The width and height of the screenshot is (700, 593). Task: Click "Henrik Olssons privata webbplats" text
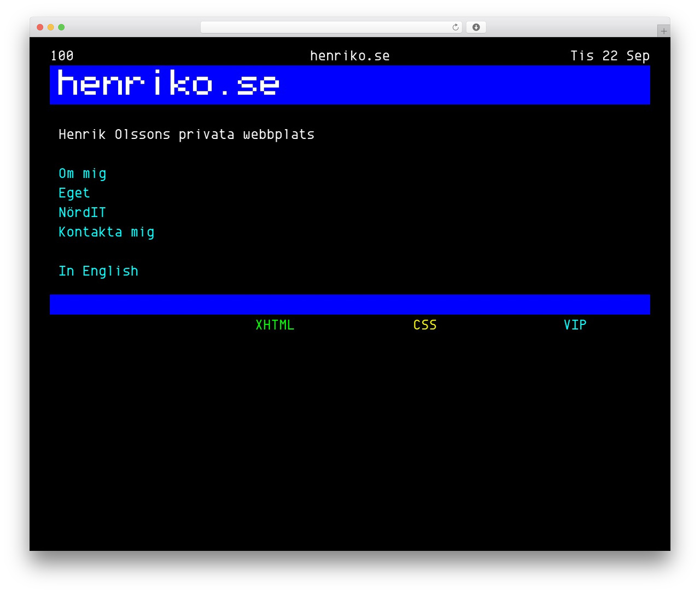tap(186, 135)
